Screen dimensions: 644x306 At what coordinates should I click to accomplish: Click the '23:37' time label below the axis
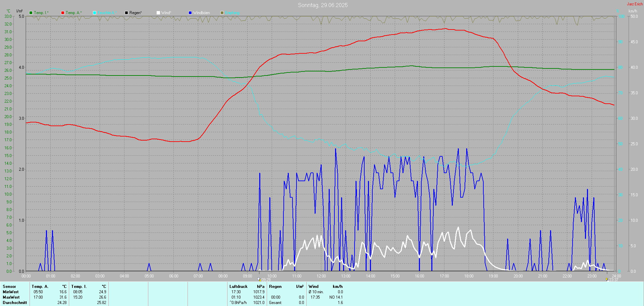point(614,280)
